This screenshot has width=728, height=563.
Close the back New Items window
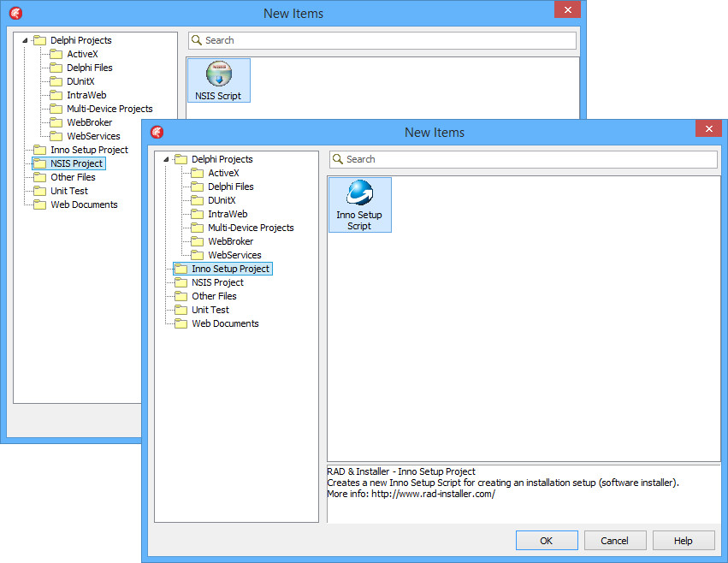coord(567,9)
